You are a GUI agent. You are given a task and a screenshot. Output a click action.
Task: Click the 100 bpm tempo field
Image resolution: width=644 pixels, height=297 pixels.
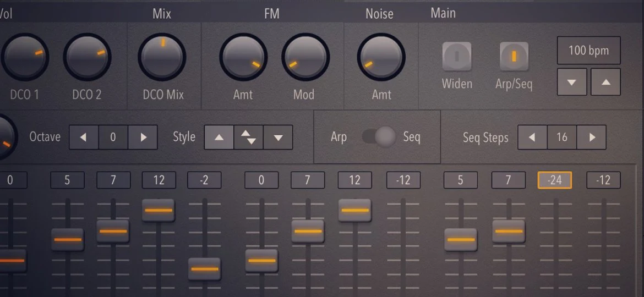pyautogui.click(x=588, y=51)
